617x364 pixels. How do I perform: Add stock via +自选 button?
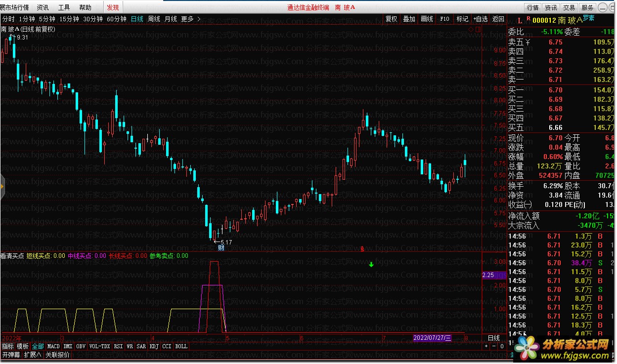tap(480, 19)
